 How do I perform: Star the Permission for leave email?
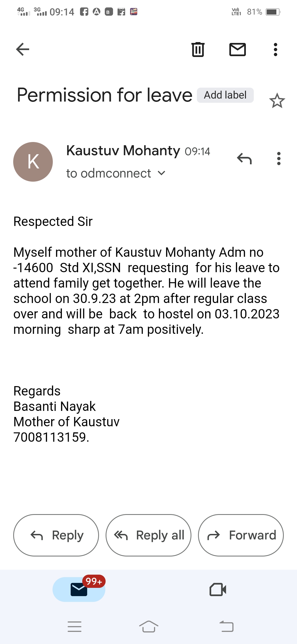277,101
